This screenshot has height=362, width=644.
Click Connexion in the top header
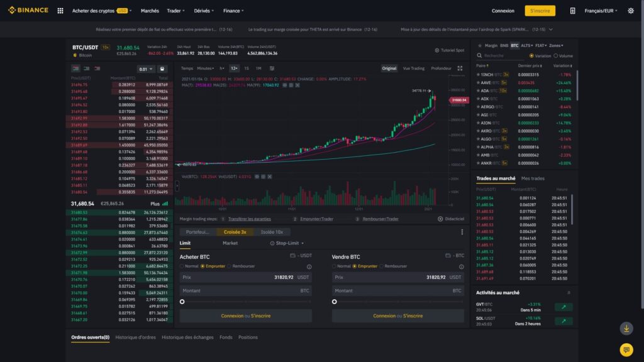point(502,11)
